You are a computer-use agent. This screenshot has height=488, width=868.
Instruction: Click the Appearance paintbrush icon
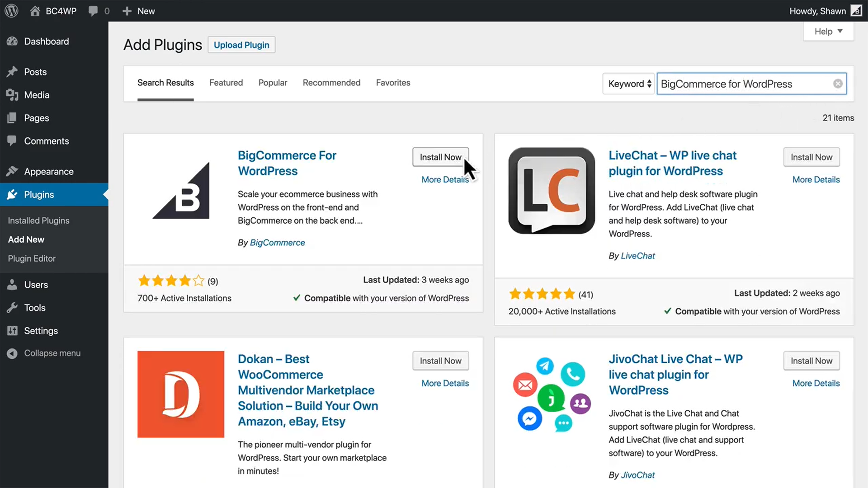(12, 171)
